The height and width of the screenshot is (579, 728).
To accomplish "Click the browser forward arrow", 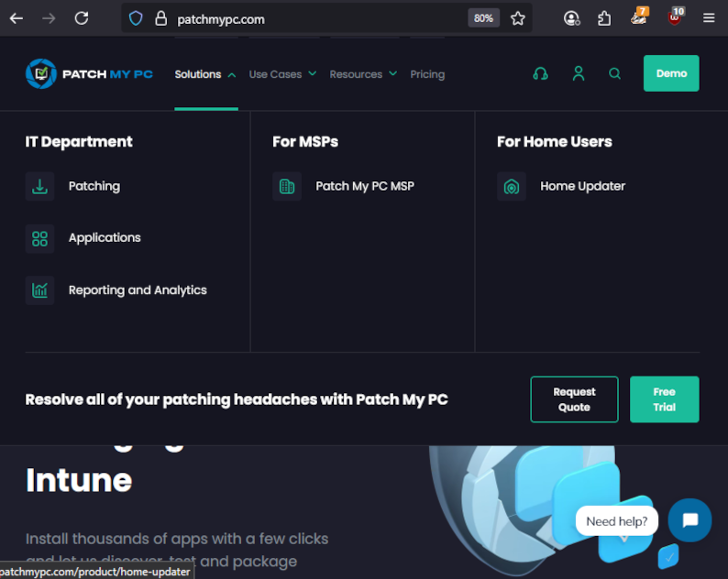I will pyautogui.click(x=49, y=18).
